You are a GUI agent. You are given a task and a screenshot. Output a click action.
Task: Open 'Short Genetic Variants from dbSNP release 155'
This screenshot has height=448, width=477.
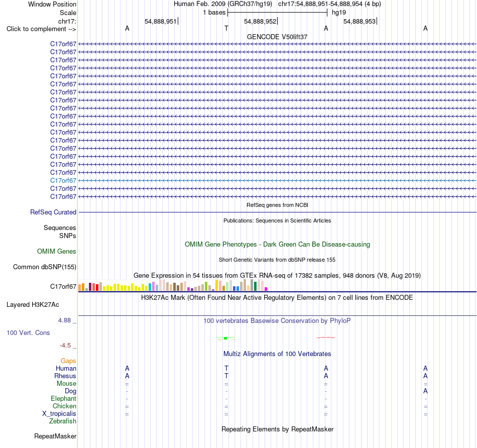pos(277,260)
